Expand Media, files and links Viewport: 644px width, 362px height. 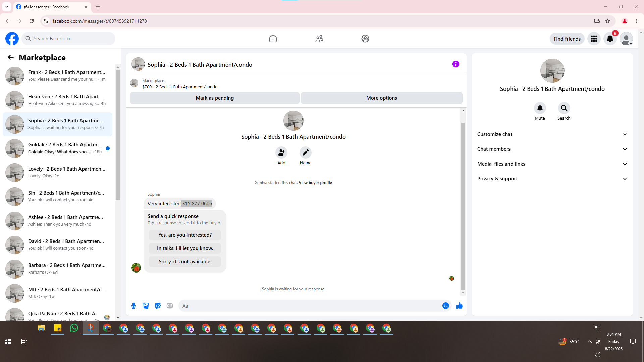[x=552, y=164]
